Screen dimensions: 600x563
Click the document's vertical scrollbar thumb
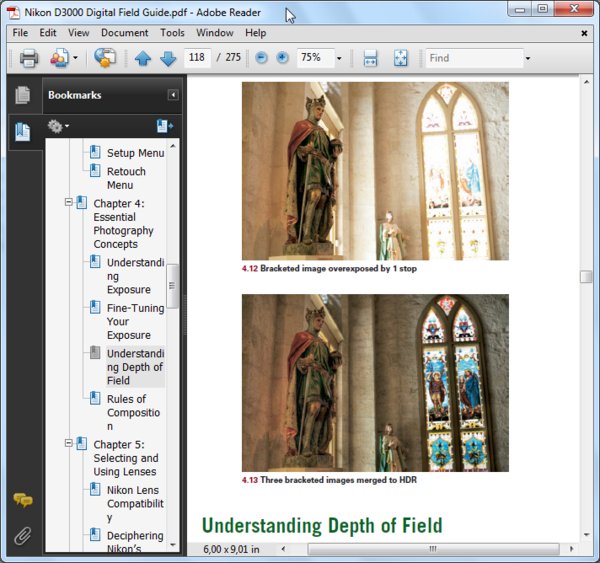(x=586, y=277)
